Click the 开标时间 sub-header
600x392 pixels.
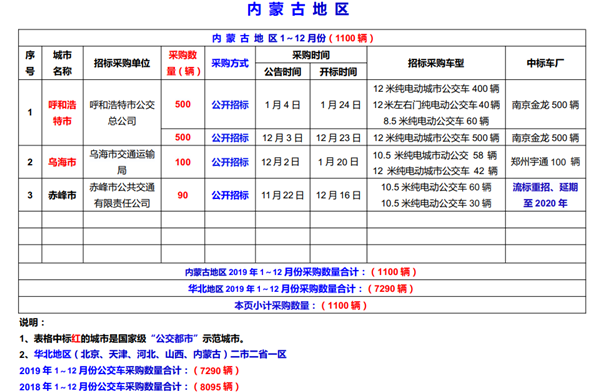coord(338,72)
